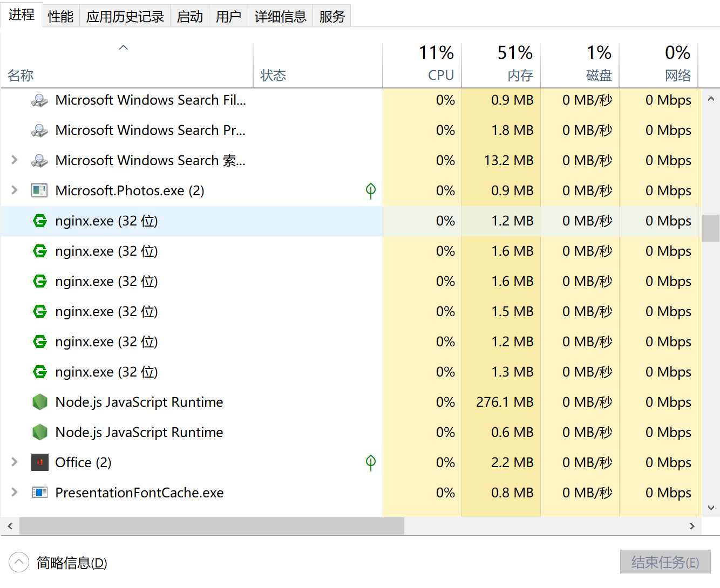Click the PresentationFontCache.exe icon
The image size is (720, 588).
pos(40,493)
